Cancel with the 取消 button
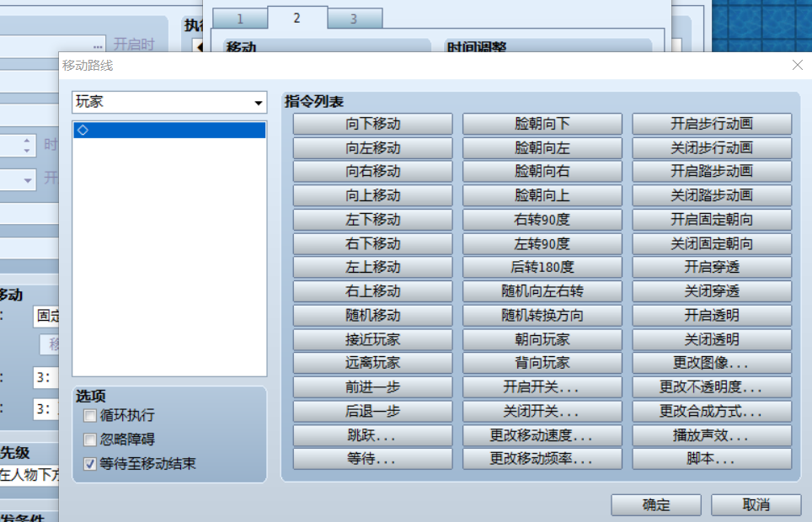The image size is (812, 522). pyautogui.click(x=756, y=505)
